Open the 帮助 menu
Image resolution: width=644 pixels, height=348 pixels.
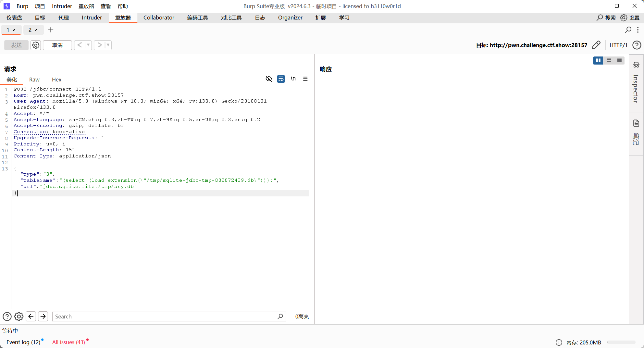click(x=123, y=6)
